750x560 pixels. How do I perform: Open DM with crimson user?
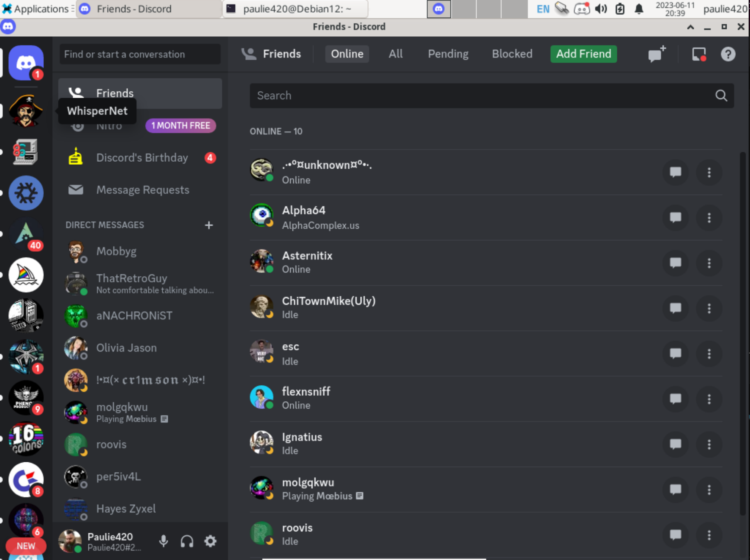[140, 380]
